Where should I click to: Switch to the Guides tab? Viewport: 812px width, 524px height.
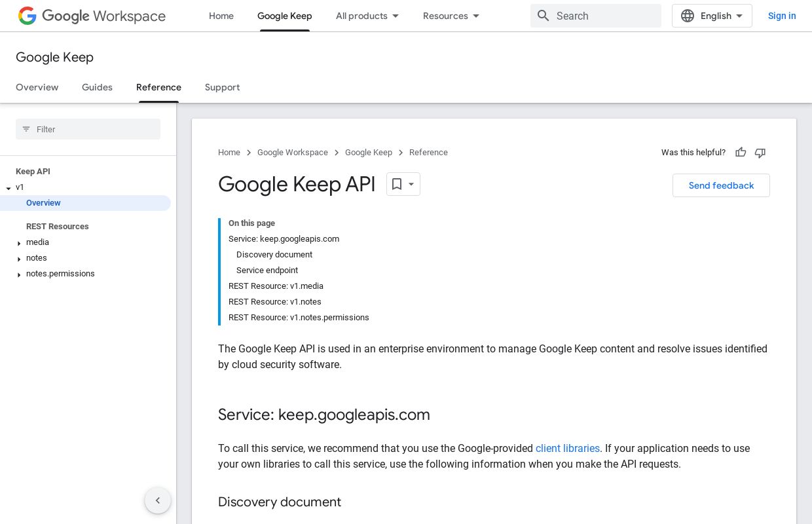(x=97, y=87)
